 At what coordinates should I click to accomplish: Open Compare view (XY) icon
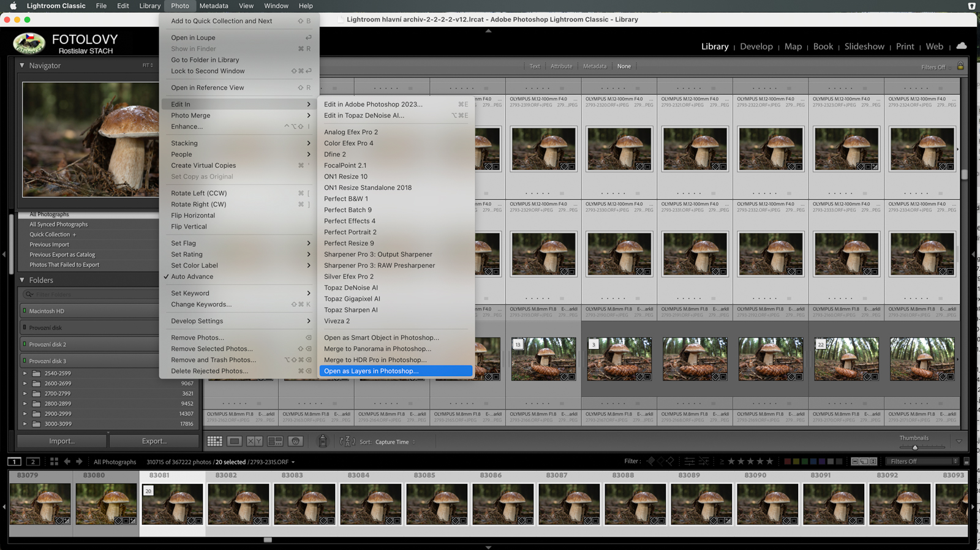(255, 441)
